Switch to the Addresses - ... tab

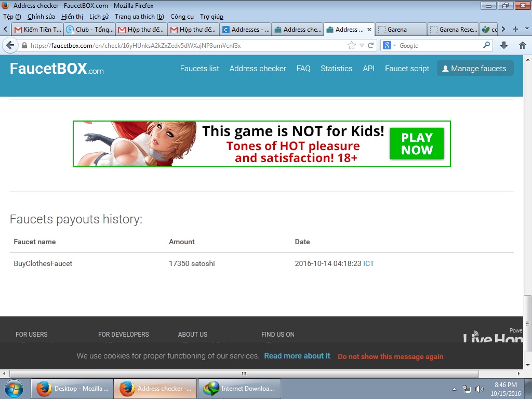[x=246, y=30]
